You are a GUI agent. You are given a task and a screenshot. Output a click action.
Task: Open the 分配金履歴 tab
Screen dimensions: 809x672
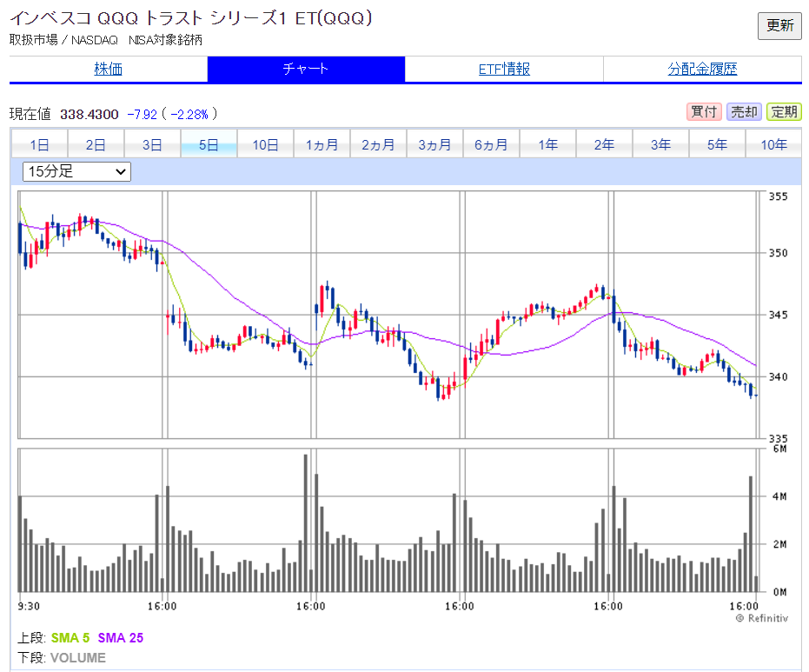[702, 69]
